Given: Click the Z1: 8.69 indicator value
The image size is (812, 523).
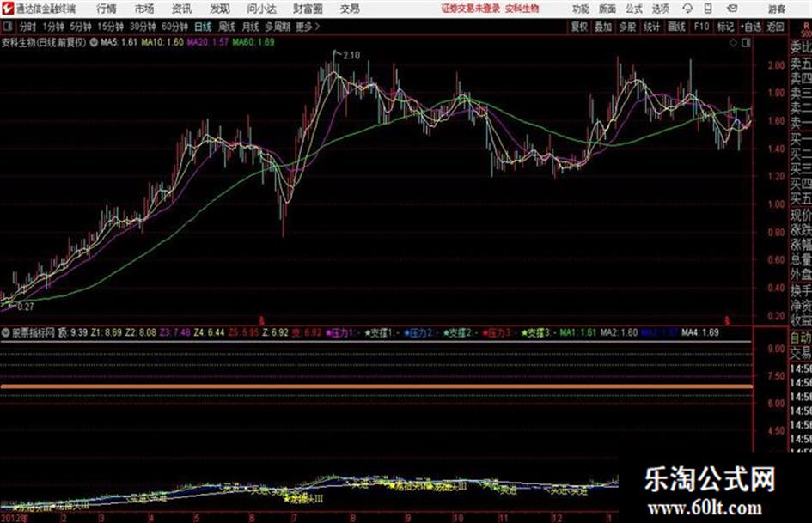Looking at the screenshot, I should (x=107, y=333).
